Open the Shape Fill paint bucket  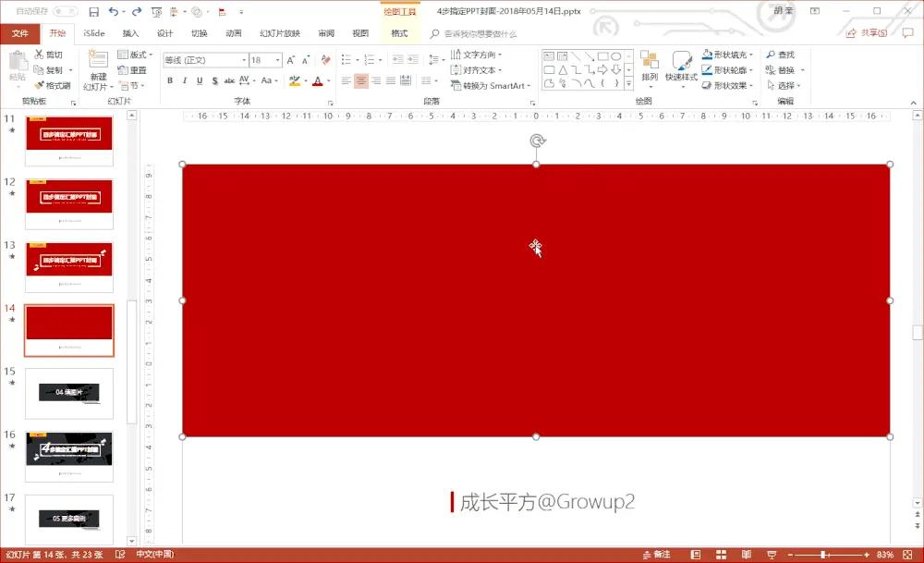pyautogui.click(x=707, y=55)
